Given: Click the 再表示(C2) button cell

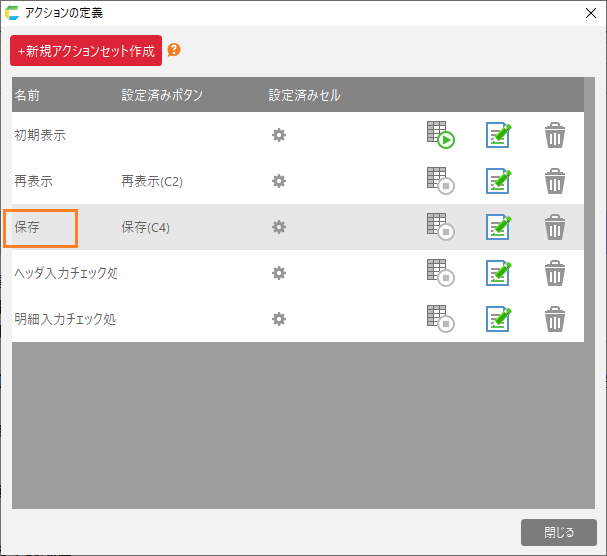Looking at the screenshot, I should point(152,181).
